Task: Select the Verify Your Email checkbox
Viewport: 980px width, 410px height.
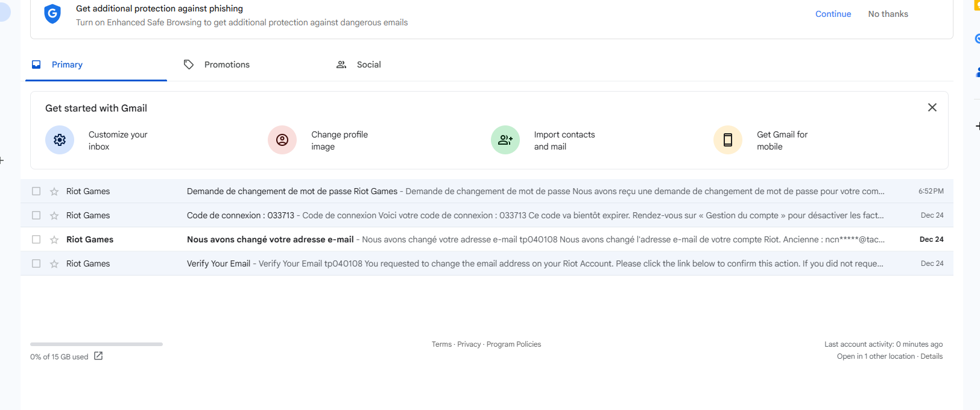Action: [36, 263]
